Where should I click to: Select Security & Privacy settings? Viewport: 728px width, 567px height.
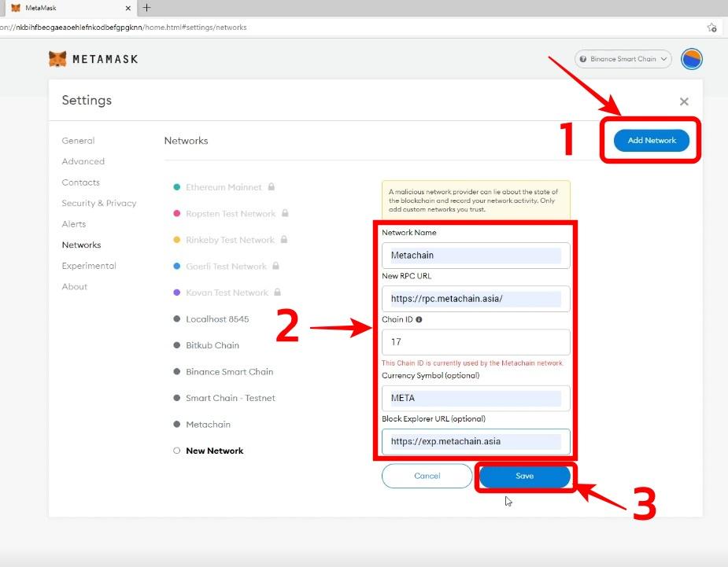99,203
